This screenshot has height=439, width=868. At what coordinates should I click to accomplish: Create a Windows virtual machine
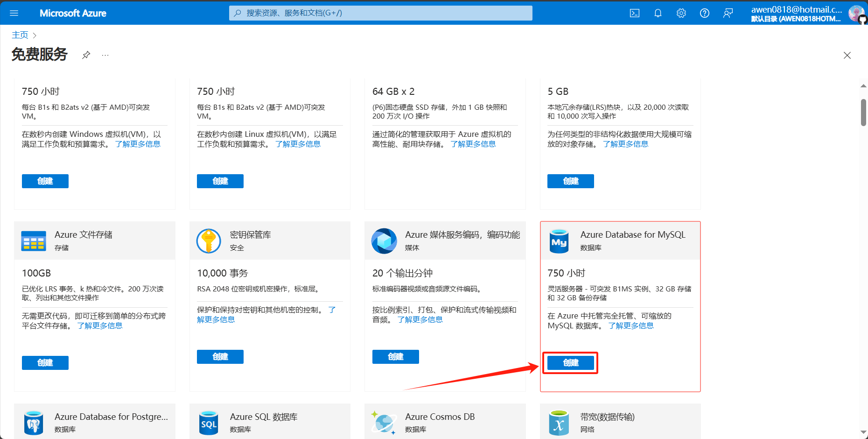[45, 181]
